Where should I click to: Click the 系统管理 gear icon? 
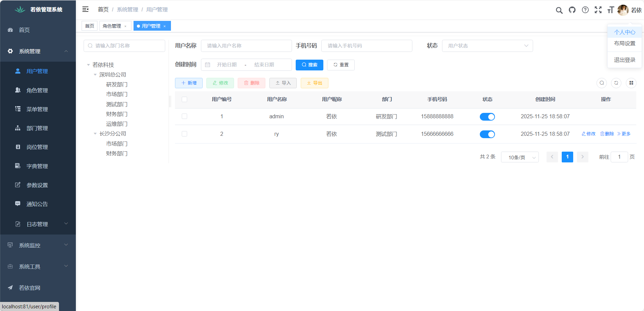10,51
